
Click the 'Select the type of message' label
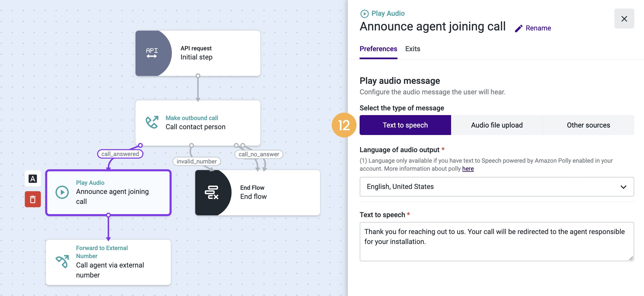point(402,108)
